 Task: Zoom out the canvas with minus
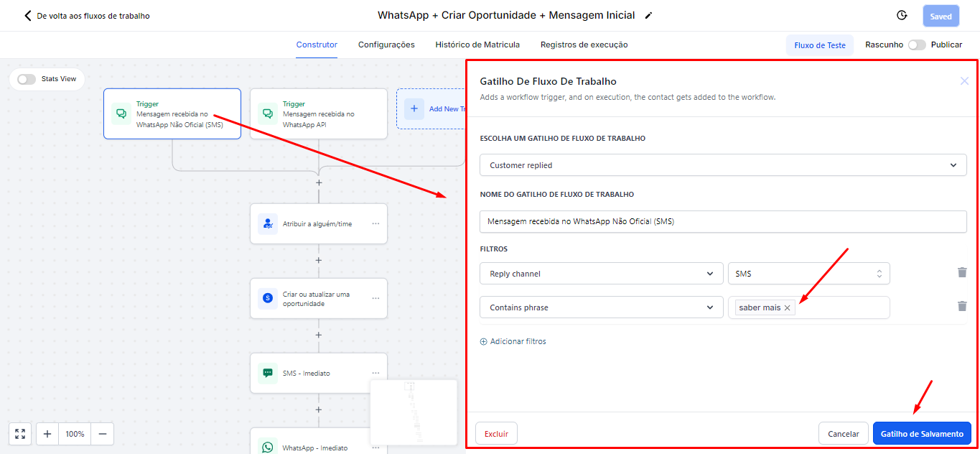click(x=103, y=434)
